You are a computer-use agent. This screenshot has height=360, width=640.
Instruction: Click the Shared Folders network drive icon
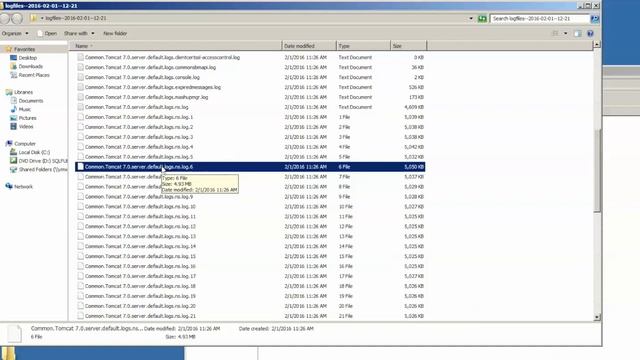pyautogui.click(x=13, y=169)
